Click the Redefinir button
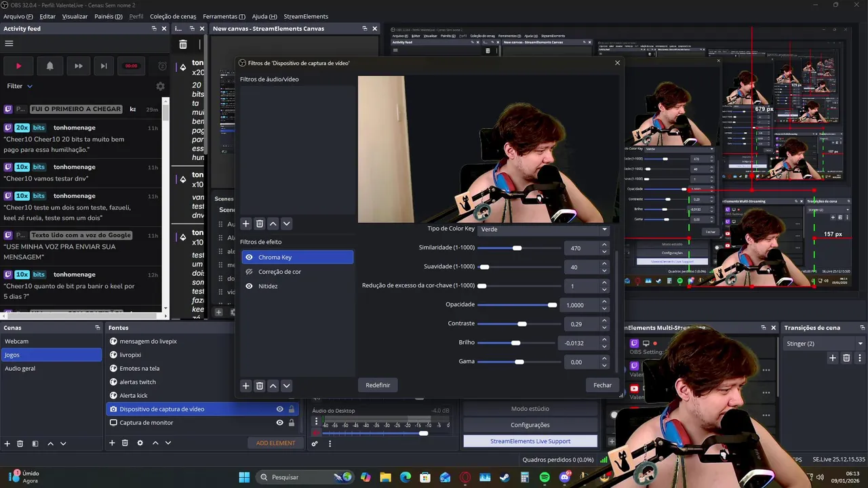The image size is (868, 488). (378, 385)
